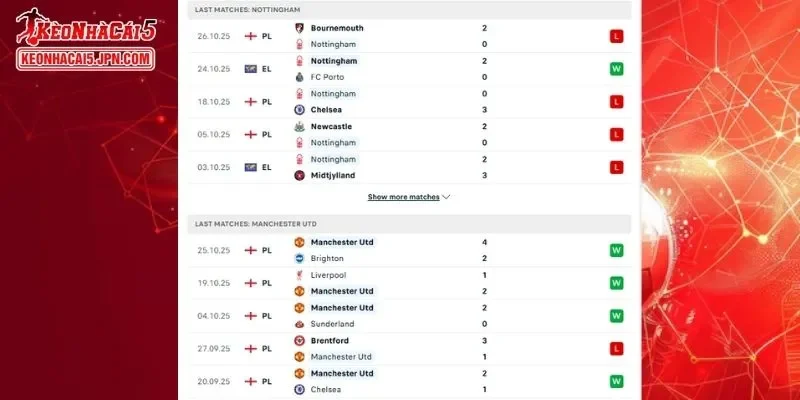Viewport: 800px width, 400px height.
Task: Click the FC Porto club crest
Action: click(299, 77)
